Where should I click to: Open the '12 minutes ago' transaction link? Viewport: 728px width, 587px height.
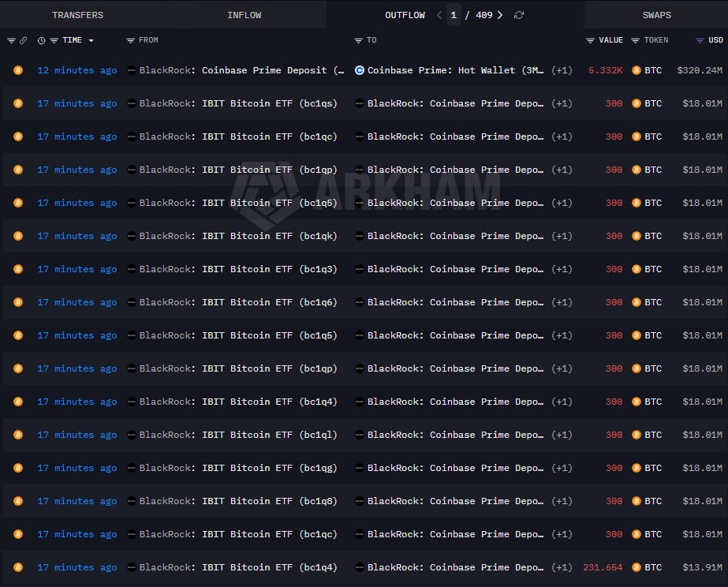pyautogui.click(x=77, y=70)
